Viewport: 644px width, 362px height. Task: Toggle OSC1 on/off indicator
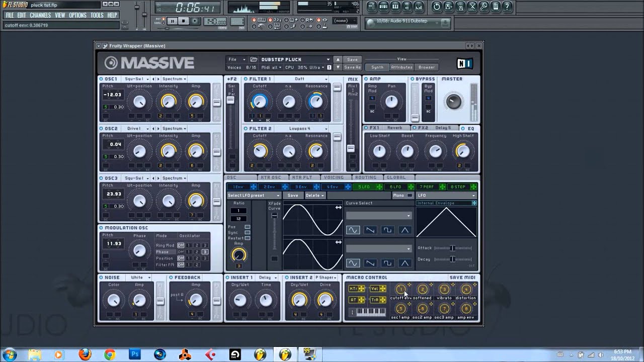[101, 79]
